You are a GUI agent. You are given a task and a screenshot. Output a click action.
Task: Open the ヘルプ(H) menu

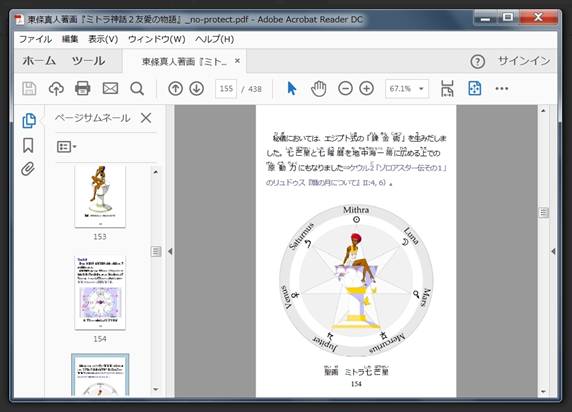214,39
